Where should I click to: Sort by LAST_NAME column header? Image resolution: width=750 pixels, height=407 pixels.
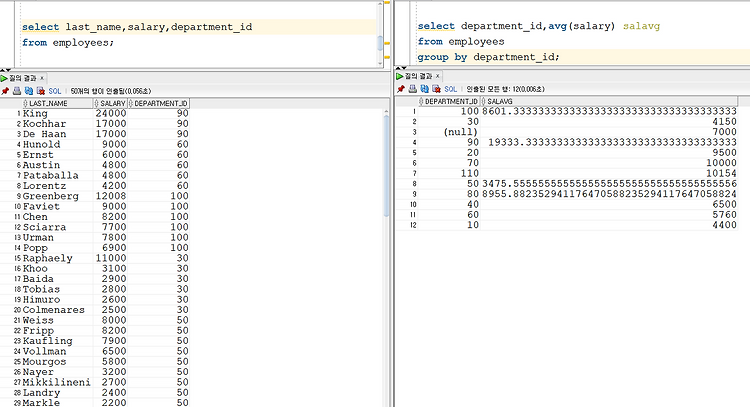tap(57, 103)
